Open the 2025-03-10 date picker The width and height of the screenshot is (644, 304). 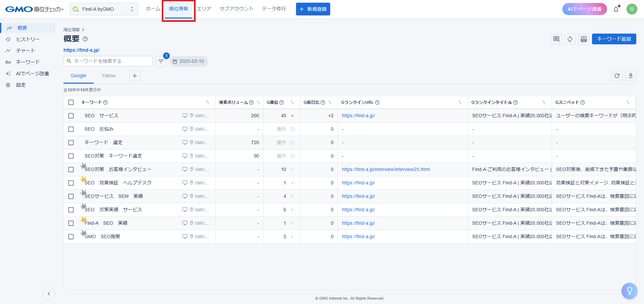[x=189, y=61]
